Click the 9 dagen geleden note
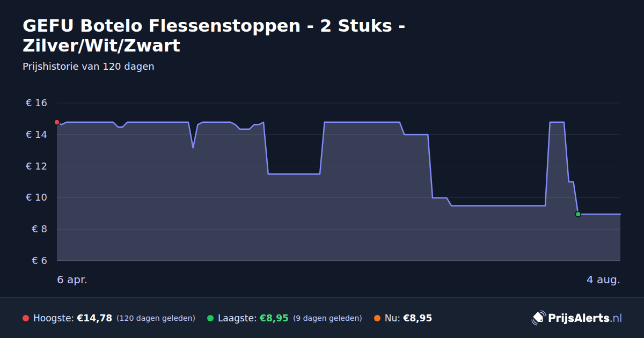 click(327, 318)
